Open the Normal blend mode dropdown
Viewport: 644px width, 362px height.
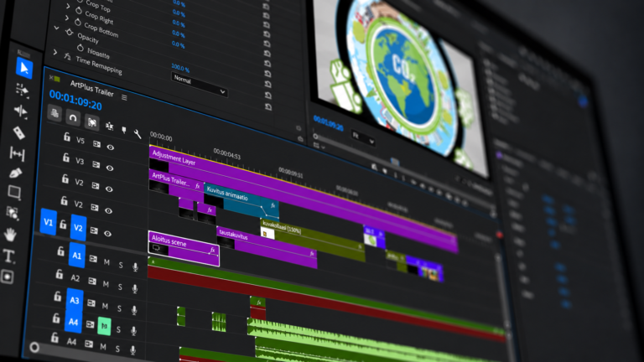point(200,84)
